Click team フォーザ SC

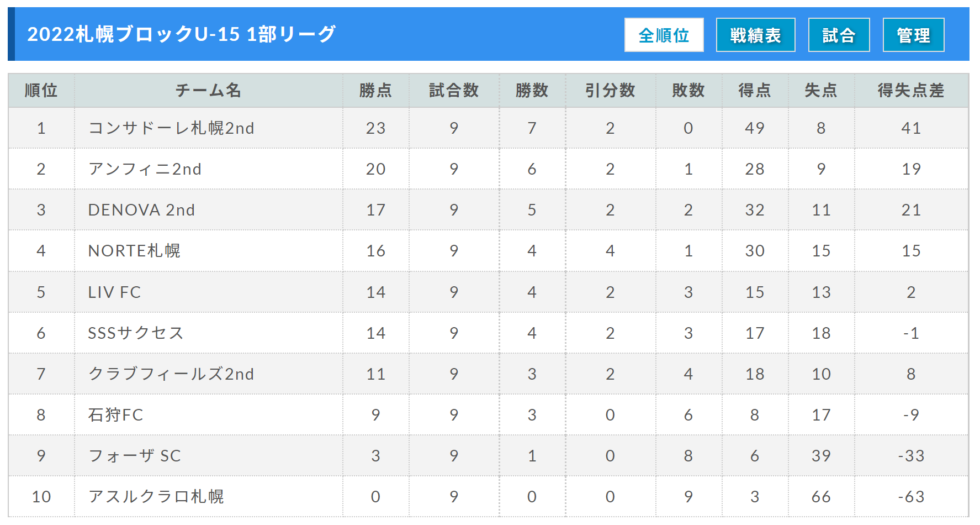tap(135, 455)
